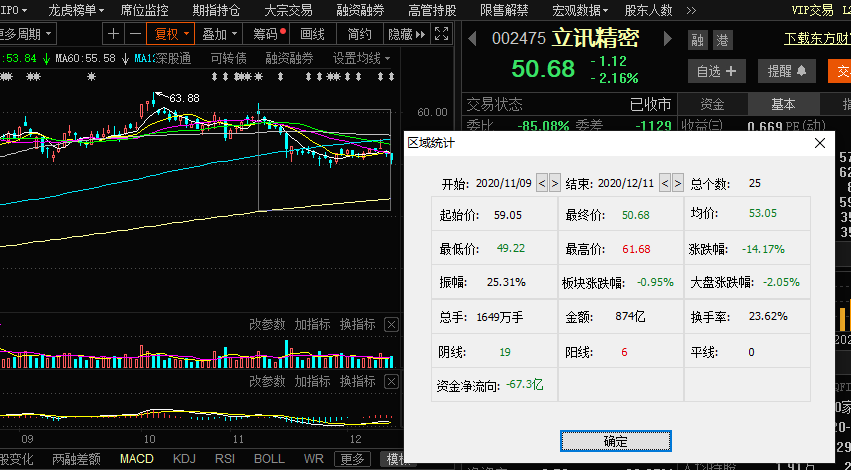The image size is (851, 470).
Task: Expand the 更多周期 period dropdown
Action: point(27,34)
